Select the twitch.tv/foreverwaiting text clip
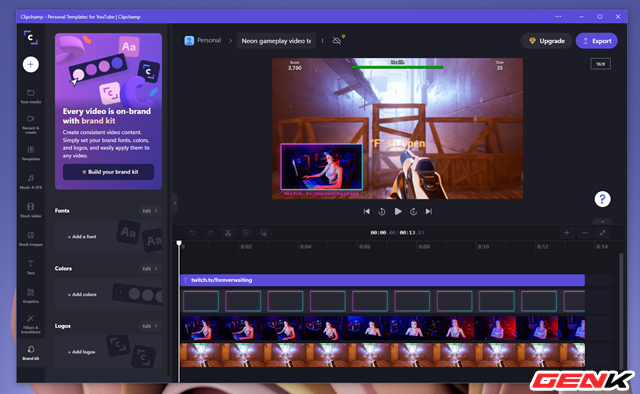 382,280
